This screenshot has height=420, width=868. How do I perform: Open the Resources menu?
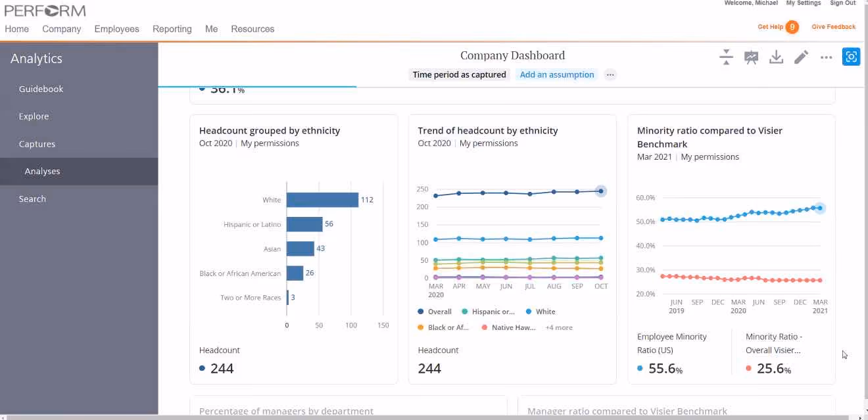click(x=253, y=29)
